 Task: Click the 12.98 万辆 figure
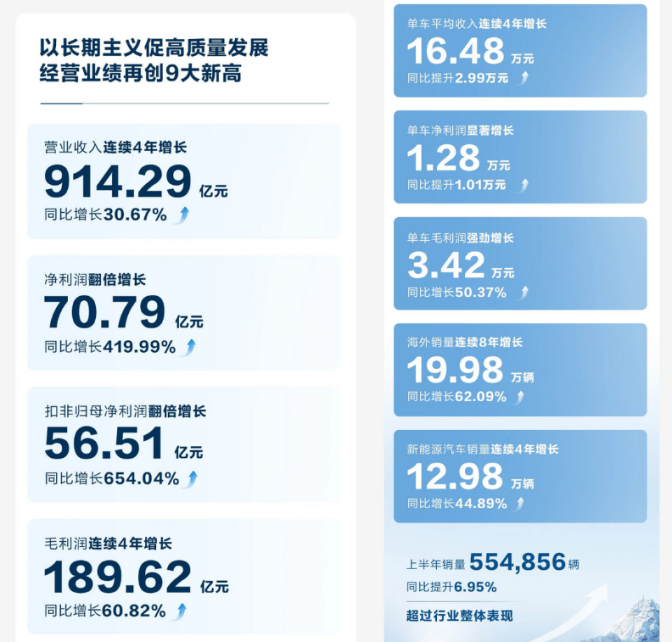point(470,477)
